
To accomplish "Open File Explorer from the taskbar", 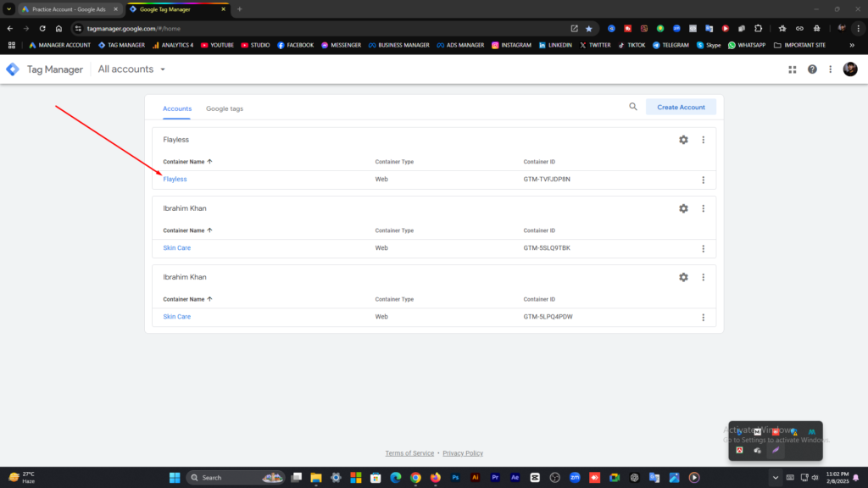I will click(316, 478).
